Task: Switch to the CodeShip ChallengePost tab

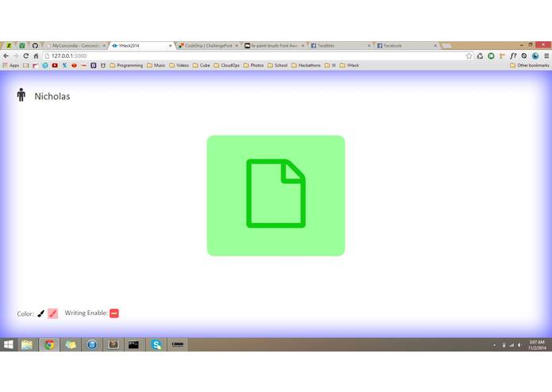Action: pos(208,46)
